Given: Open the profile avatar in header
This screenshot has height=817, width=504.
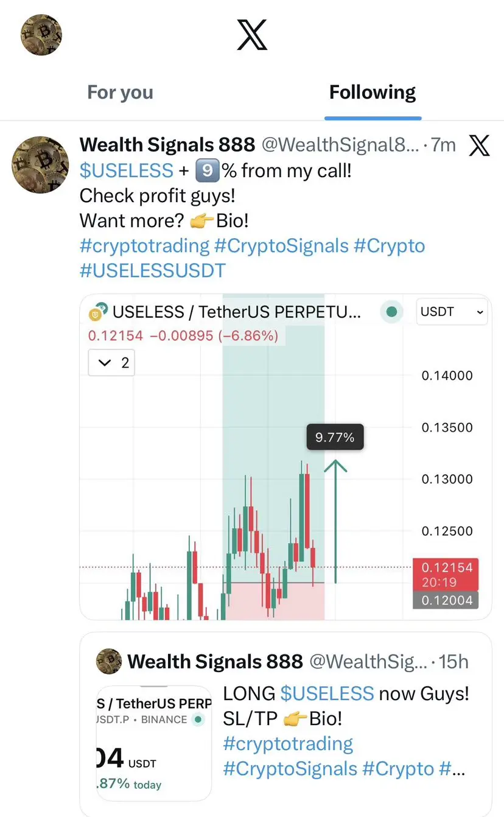Looking at the screenshot, I should [x=41, y=35].
